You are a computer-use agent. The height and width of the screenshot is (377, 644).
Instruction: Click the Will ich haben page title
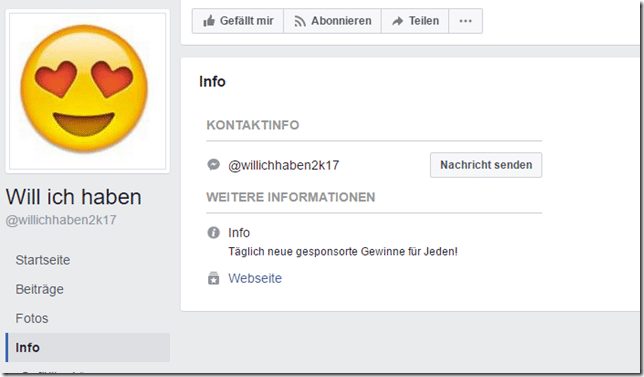point(74,197)
